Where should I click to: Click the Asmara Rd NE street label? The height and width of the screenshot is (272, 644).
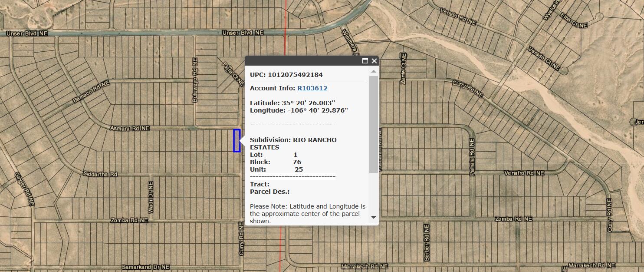point(130,128)
